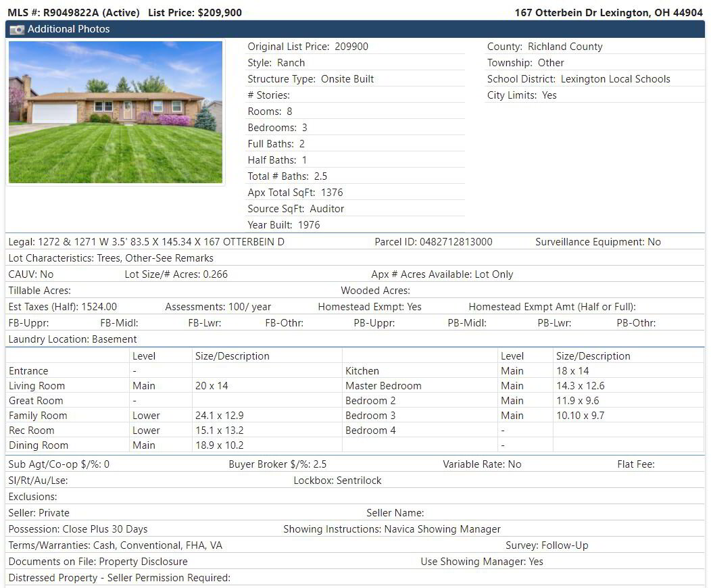Click the 167 Otterbein Dr address heading
Viewport: 711px width, 588px height.
coord(608,13)
